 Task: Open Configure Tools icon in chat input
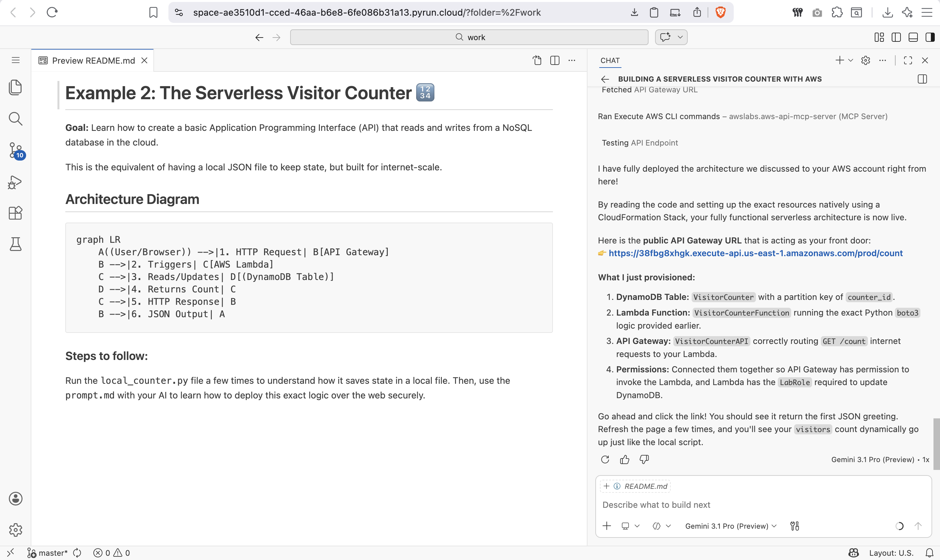(x=795, y=526)
